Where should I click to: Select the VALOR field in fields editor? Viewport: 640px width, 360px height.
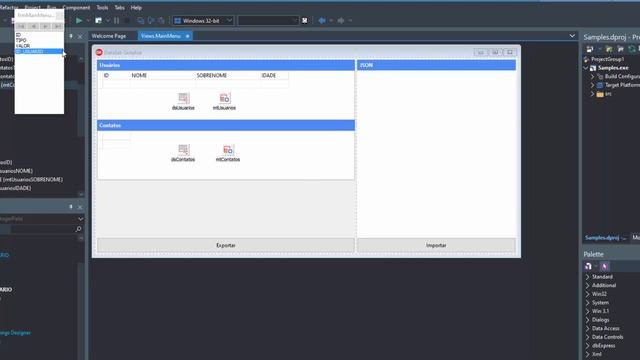coord(39,46)
